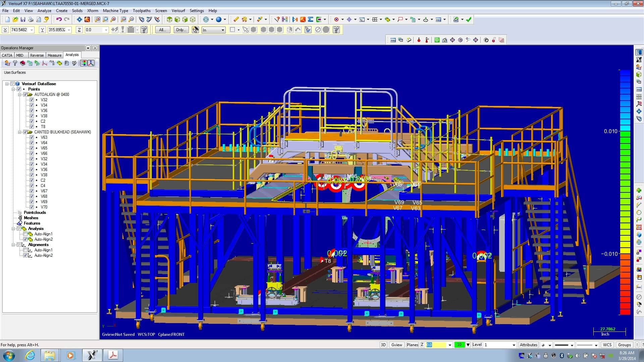
Task: Open Internet Explorer from taskbar
Action: [30, 355]
